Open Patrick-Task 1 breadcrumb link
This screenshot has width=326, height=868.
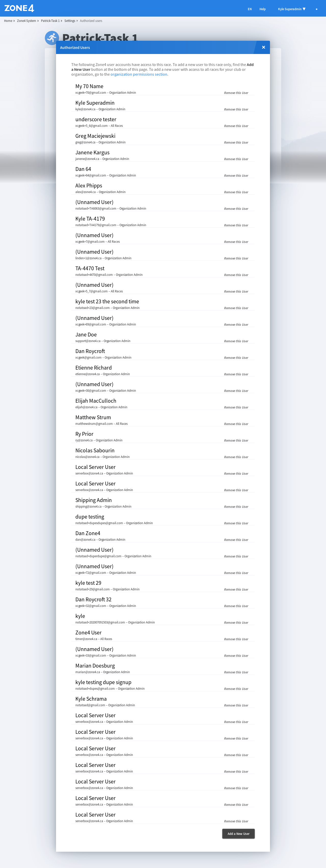pyautogui.click(x=50, y=21)
